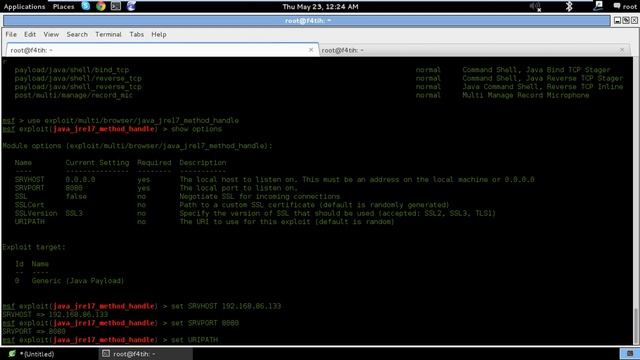The height and width of the screenshot is (360, 640).
Task: Click the 'set SRVPORT 8080' command
Action: click(205, 323)
